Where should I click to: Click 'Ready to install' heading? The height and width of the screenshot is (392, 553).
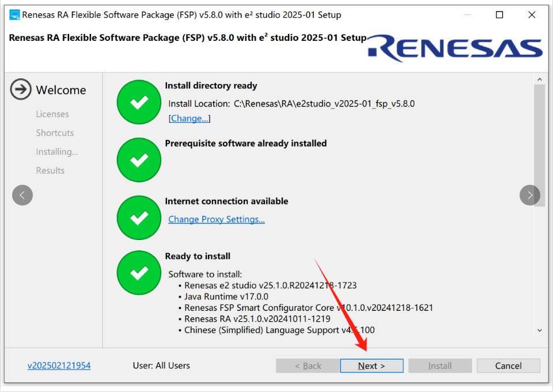[198, 256]
